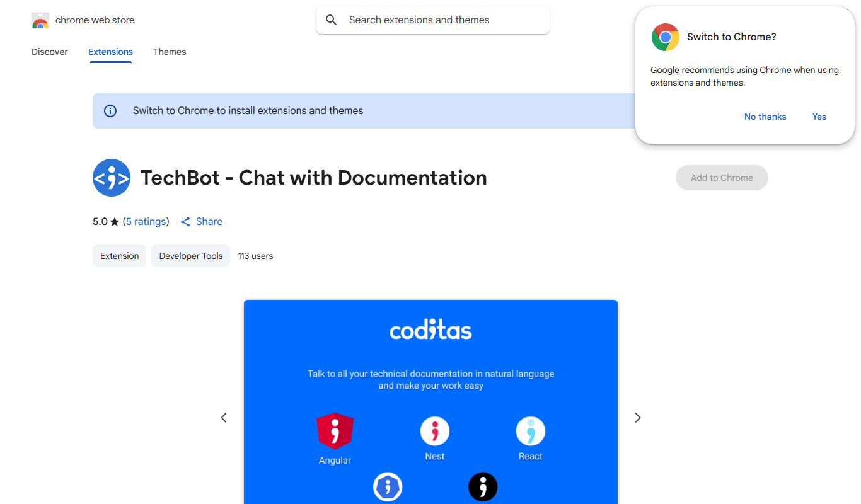This screenshot has height=504, width=861.
Task: Click the black semicolon icon below Nest
Action: pyautogui.click(x=483, y=487)
